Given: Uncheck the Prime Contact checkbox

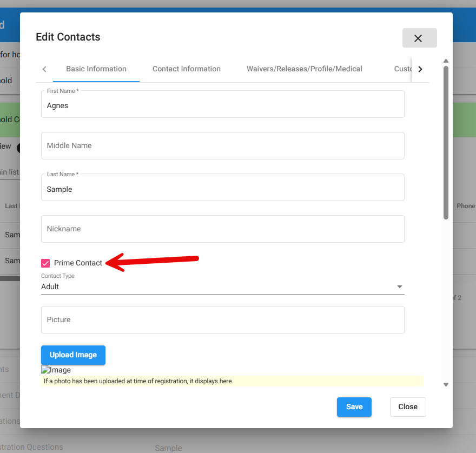Looking at the screenshot, I should tap(45, 263).
